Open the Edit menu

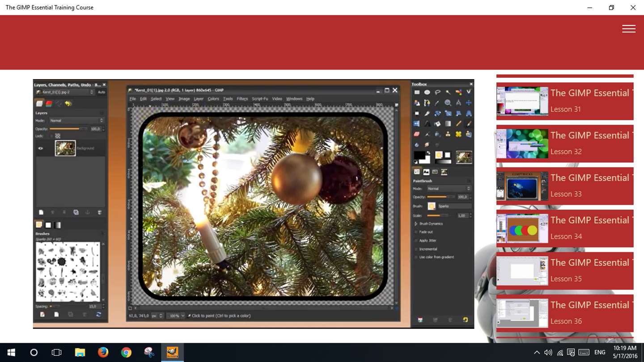[x=143, y=99]
